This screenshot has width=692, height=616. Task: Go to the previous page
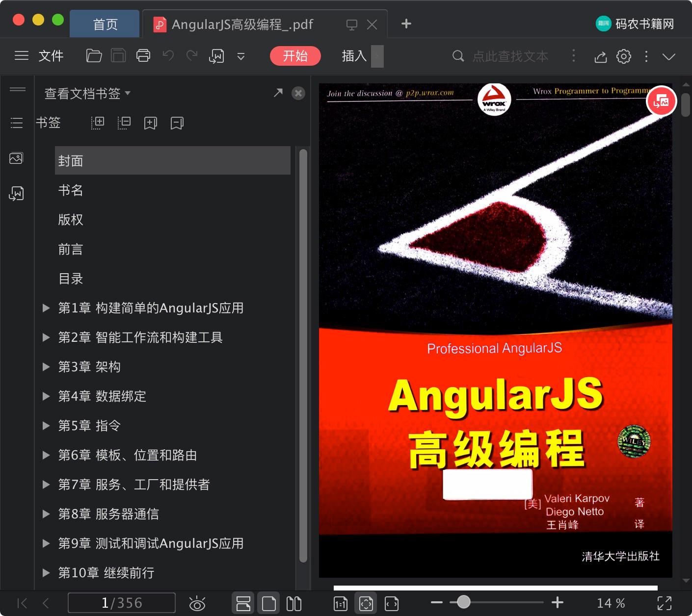pyautogui.click(x=46, y=603)
